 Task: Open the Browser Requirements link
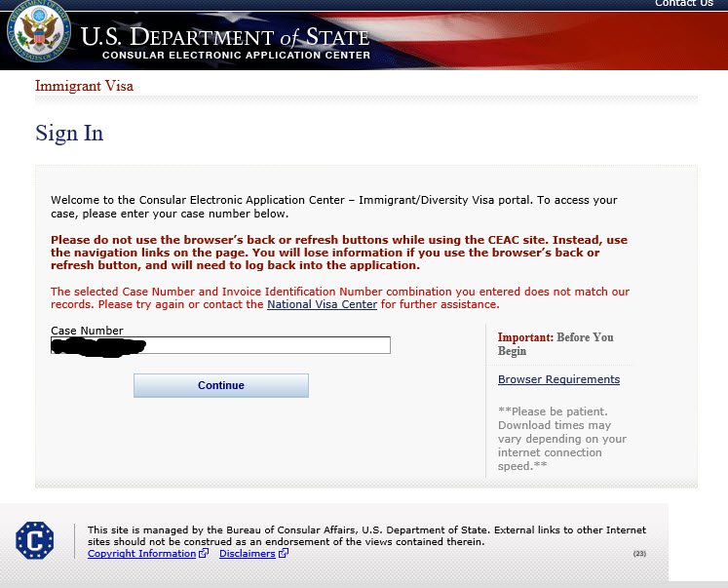point(558,379)
